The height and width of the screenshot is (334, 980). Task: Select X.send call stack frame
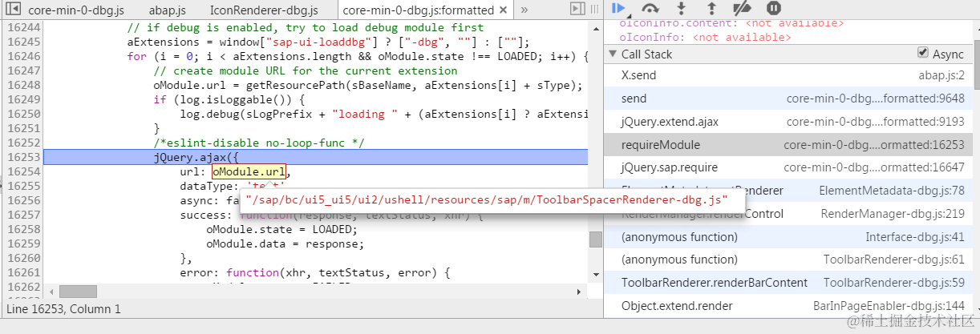[x=788, y=75]
